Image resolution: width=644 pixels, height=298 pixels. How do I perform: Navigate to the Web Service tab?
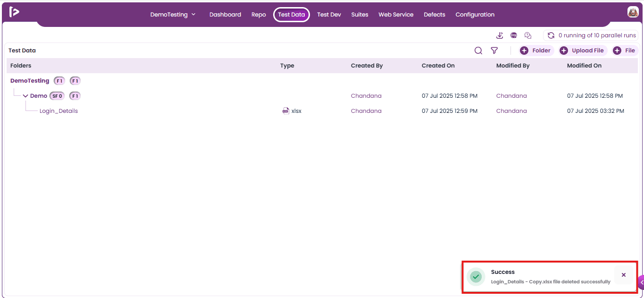(x=396, y=15)
